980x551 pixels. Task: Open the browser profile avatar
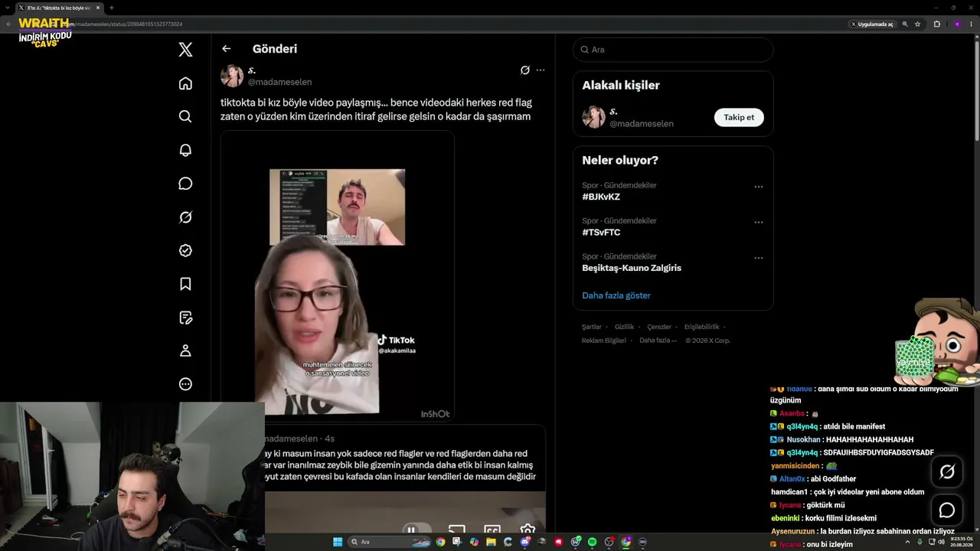957,24
